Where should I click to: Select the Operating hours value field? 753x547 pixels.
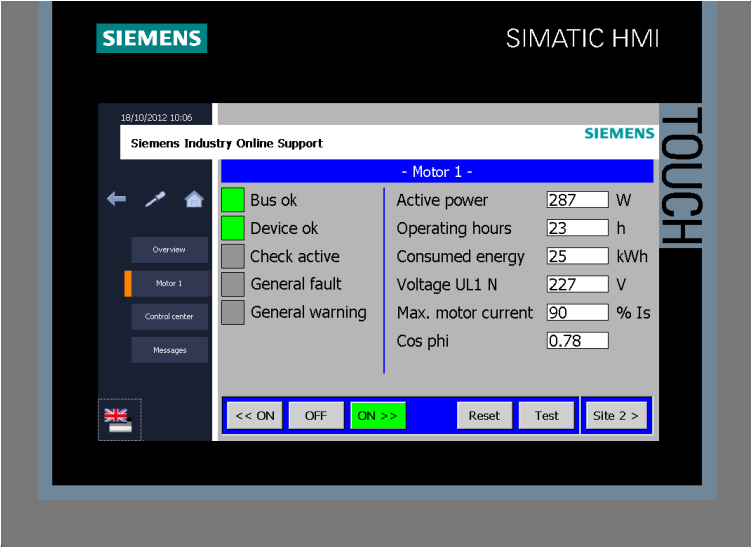tap(578, 228)
